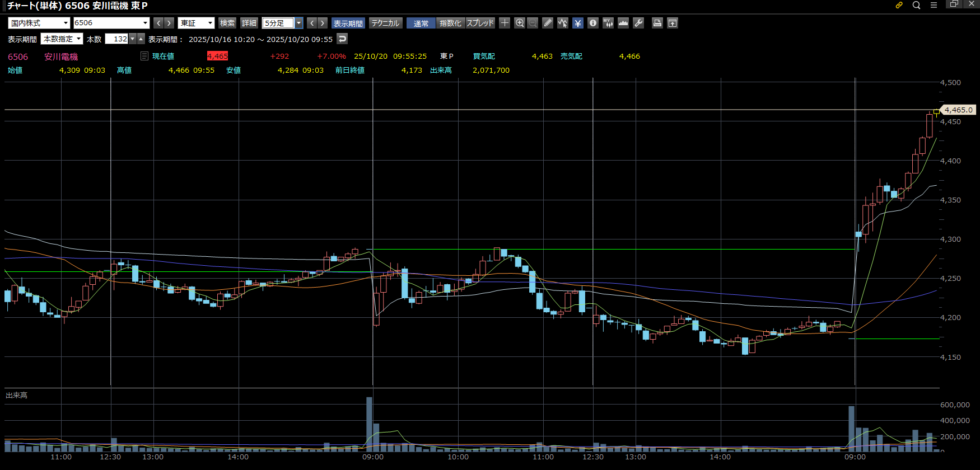Open the MY chart settings icon

click(608, 23)
